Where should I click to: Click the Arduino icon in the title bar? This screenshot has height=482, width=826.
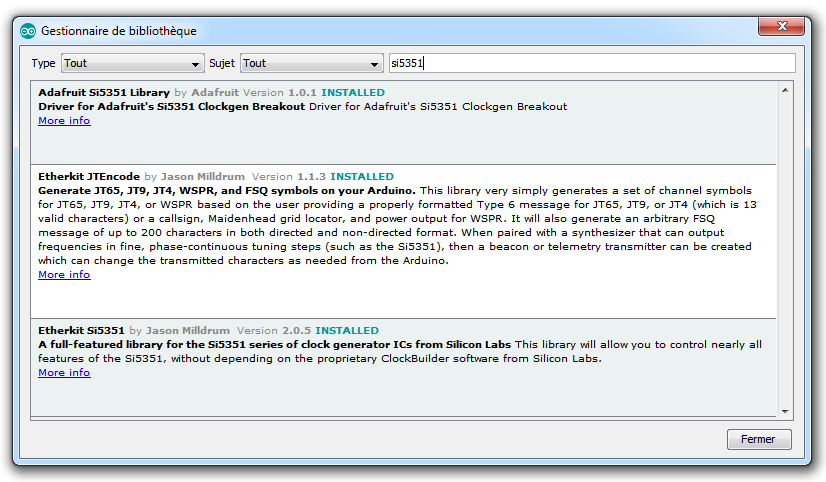click(27, 31)
